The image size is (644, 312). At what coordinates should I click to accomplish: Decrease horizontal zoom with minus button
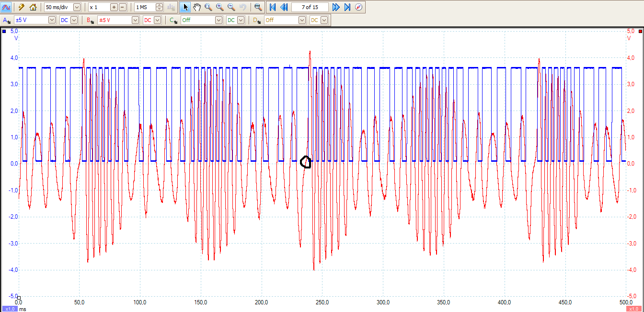point(123,7)
